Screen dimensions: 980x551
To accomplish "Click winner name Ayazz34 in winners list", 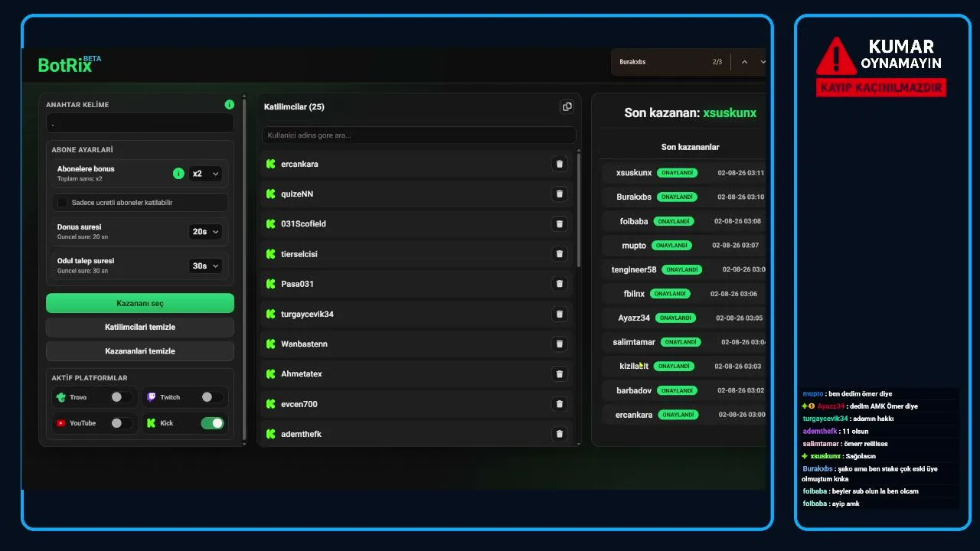I will point(634,318).
